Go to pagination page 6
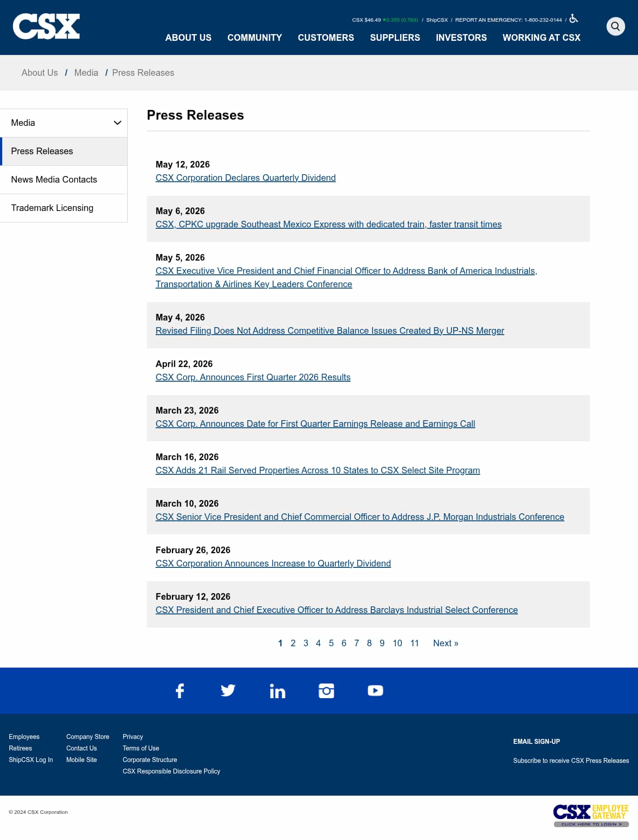The width and height of the screenshot is (638, 840). point(344,643)
